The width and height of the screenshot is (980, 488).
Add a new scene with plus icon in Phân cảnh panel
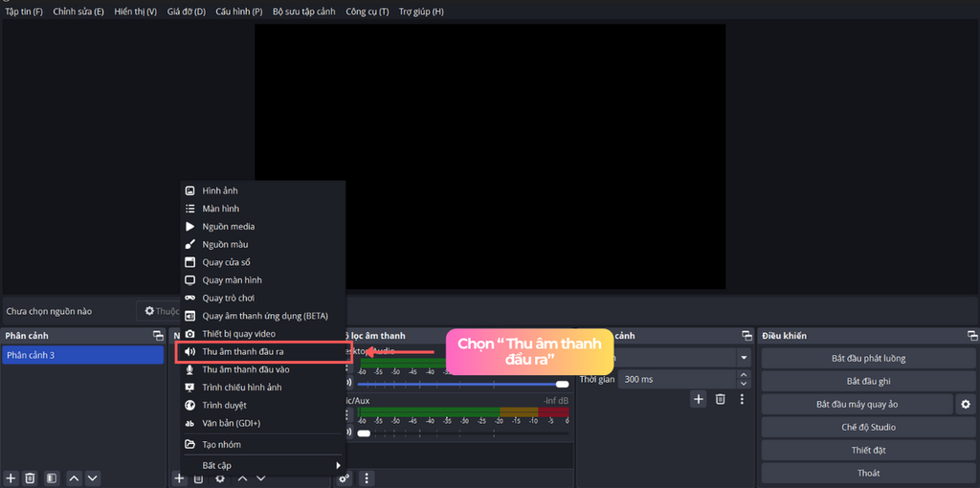coord(11,478)
